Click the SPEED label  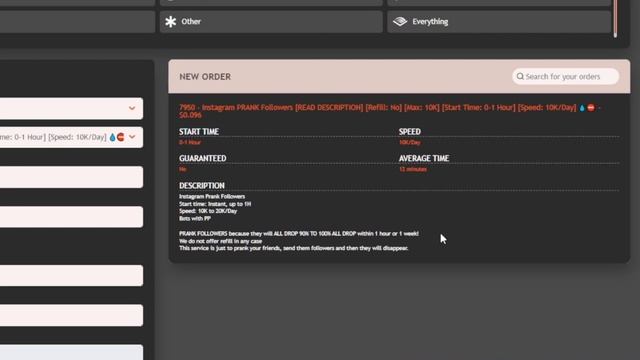pos(410,131)
